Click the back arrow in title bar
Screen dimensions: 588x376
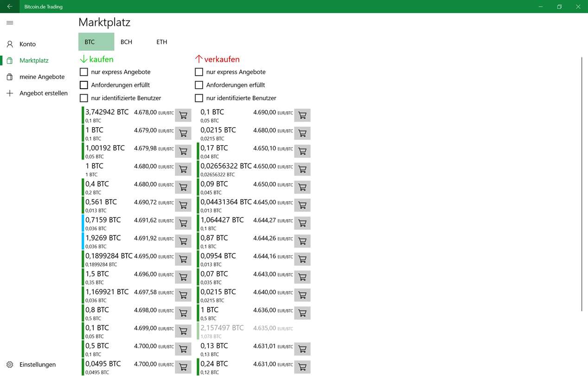(10, 6)
